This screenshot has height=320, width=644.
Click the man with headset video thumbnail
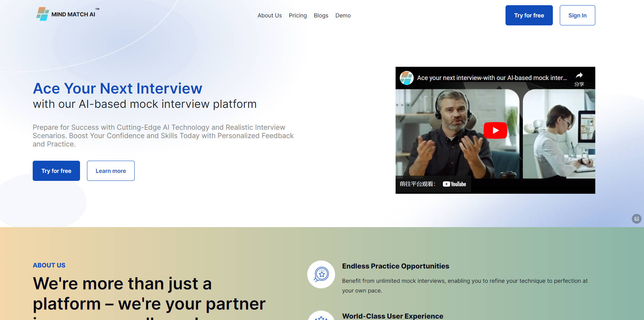457,134
